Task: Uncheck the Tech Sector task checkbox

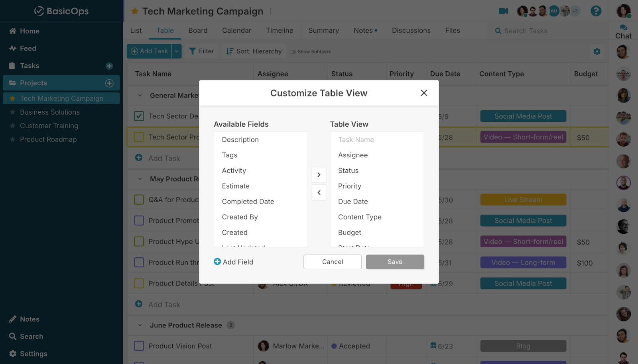Action: pos(139,116)
